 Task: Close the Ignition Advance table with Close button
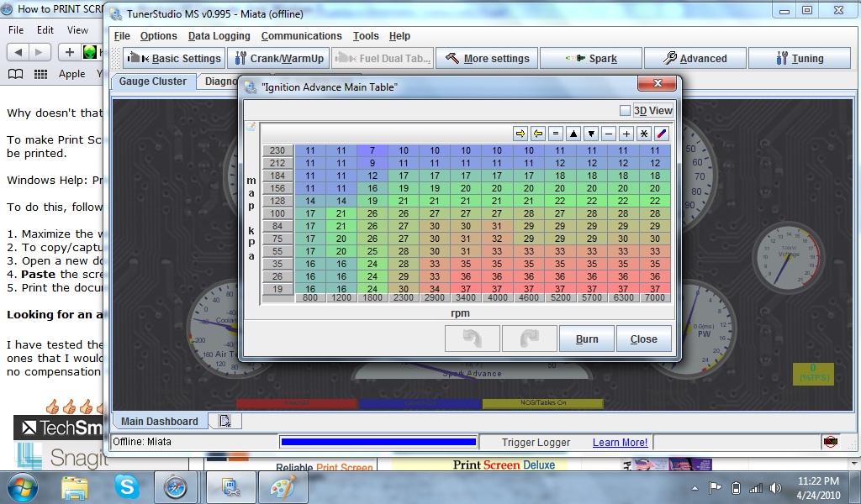[x=643, y=339]
